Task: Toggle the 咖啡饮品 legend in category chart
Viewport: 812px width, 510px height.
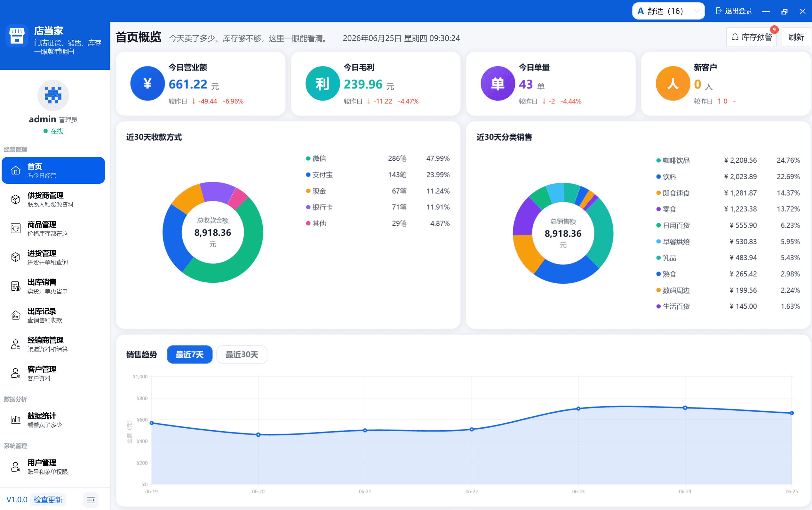Action: pyautogui.click(x=673, y=160)
